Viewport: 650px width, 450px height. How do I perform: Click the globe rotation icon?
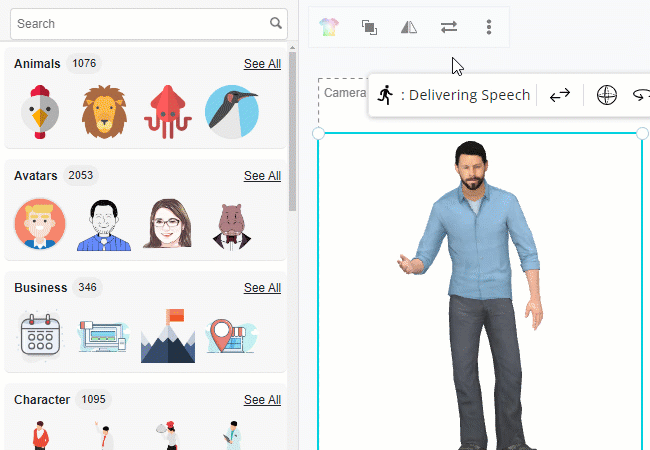pos(606,95)
